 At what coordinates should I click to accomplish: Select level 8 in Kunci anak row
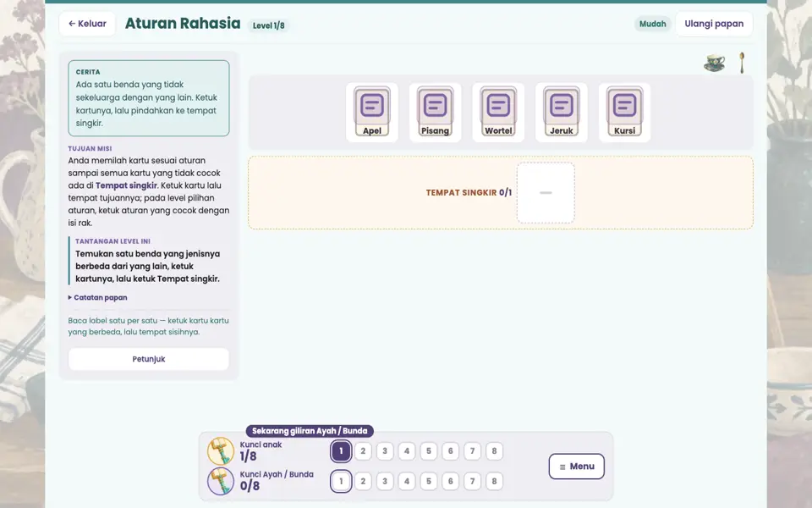point(494,451)
